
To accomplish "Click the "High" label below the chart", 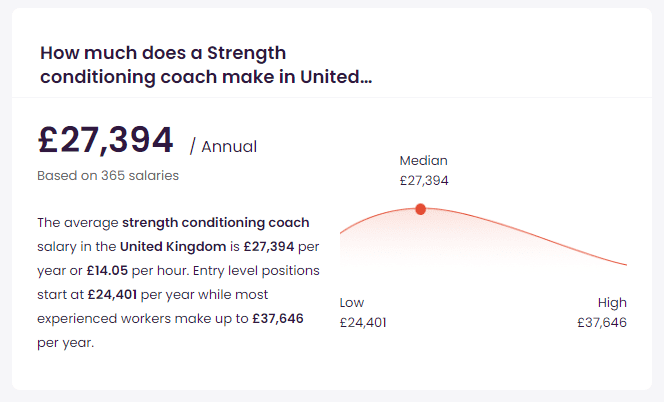I will [x=612, y=303].
